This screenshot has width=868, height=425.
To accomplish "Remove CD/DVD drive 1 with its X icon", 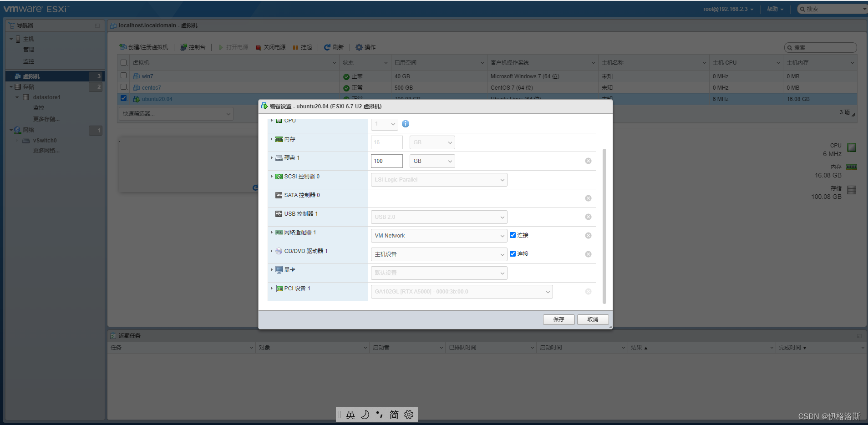I will [x=588, y=254].
